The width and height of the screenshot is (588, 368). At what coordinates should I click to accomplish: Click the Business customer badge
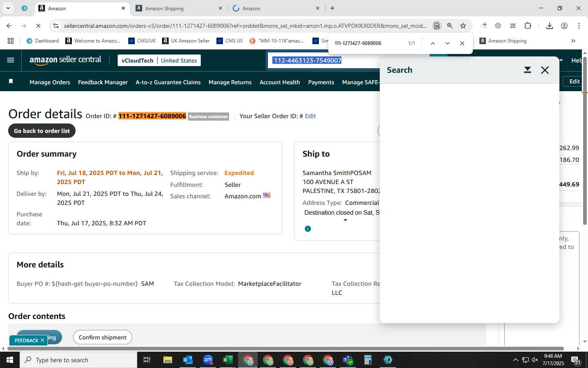208,117
